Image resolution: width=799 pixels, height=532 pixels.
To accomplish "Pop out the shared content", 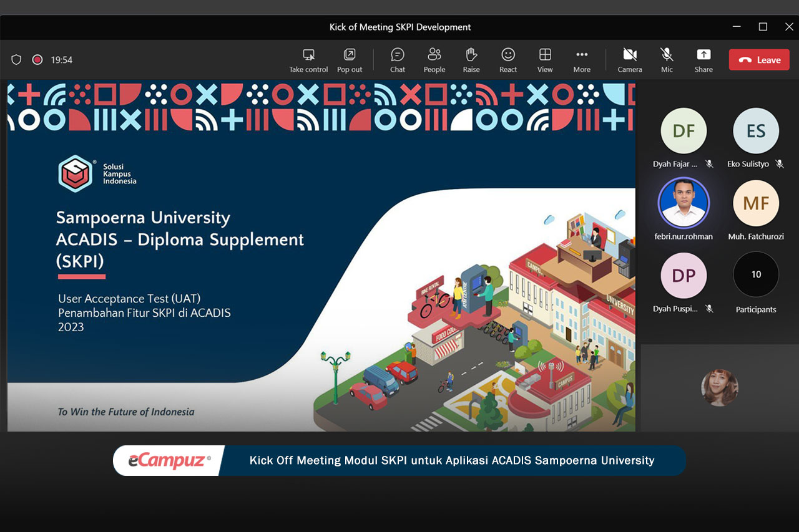I will (350, 60).
